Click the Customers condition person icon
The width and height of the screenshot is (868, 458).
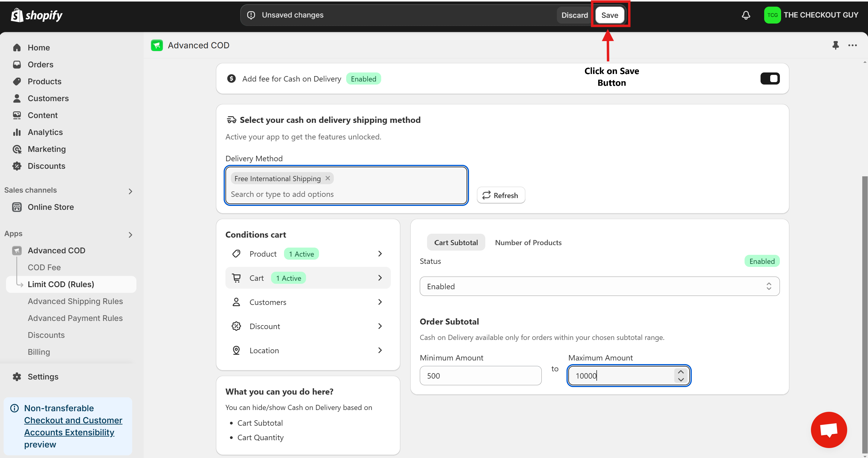point(236,302)
